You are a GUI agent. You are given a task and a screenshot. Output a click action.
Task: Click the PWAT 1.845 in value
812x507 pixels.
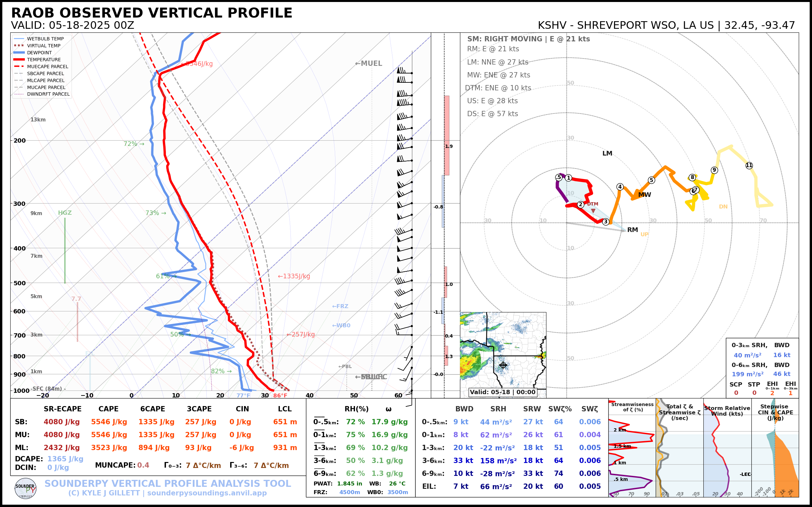coord(349,484)
